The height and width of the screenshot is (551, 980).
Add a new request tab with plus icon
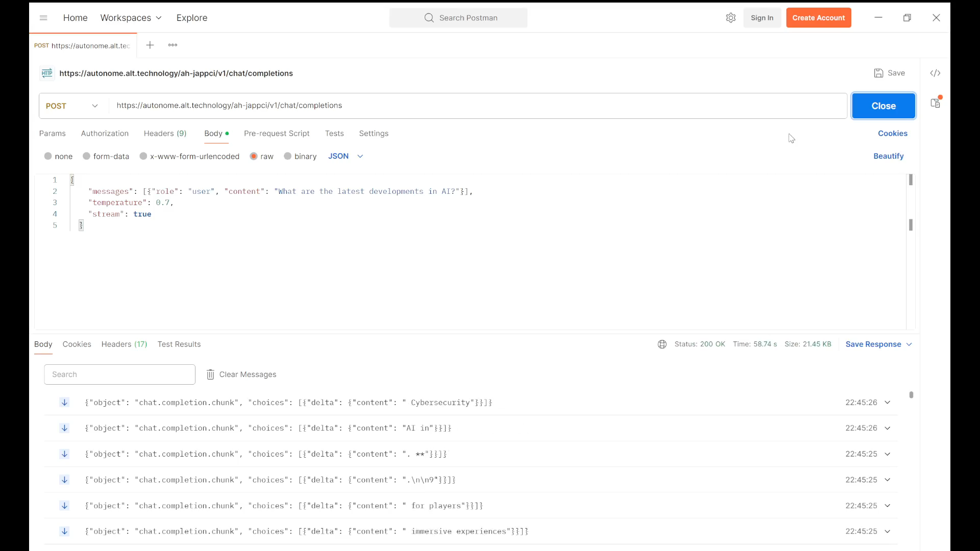click(x=150, y=45)
